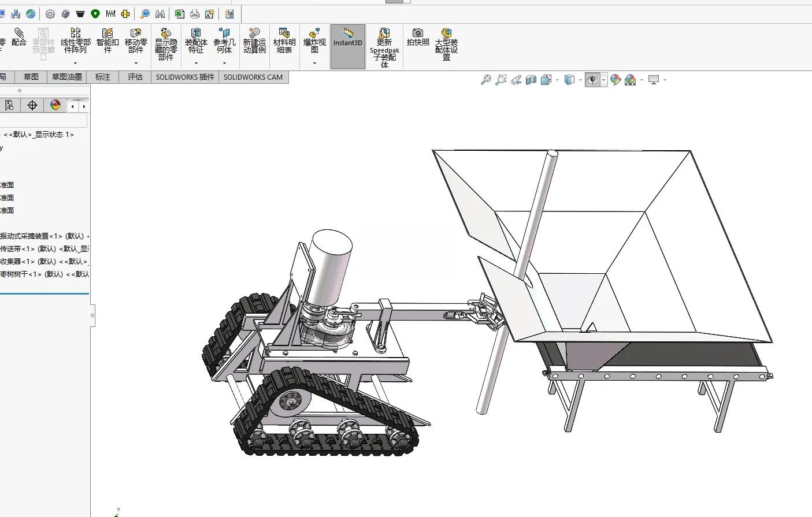The image size is (812, 517).
Task: Switch to the 评估 tab
Action: (x=135, y=77)
